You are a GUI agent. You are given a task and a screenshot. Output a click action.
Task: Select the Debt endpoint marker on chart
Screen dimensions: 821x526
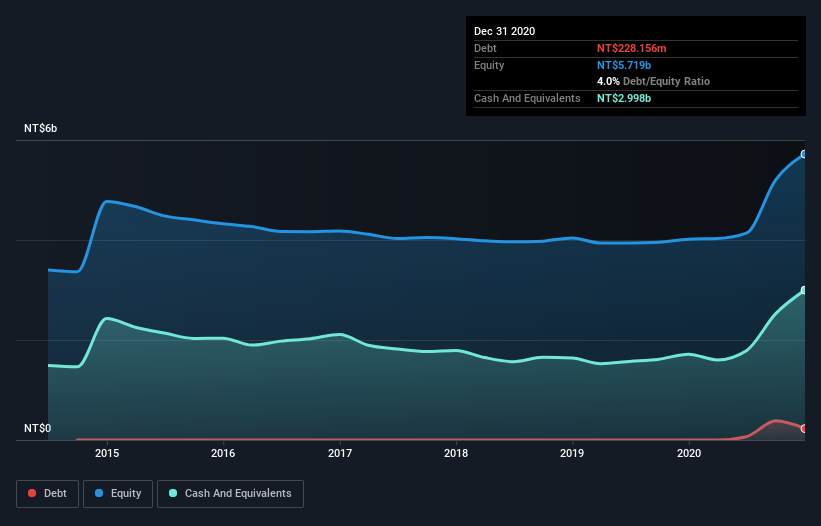[x=804, y=429]
